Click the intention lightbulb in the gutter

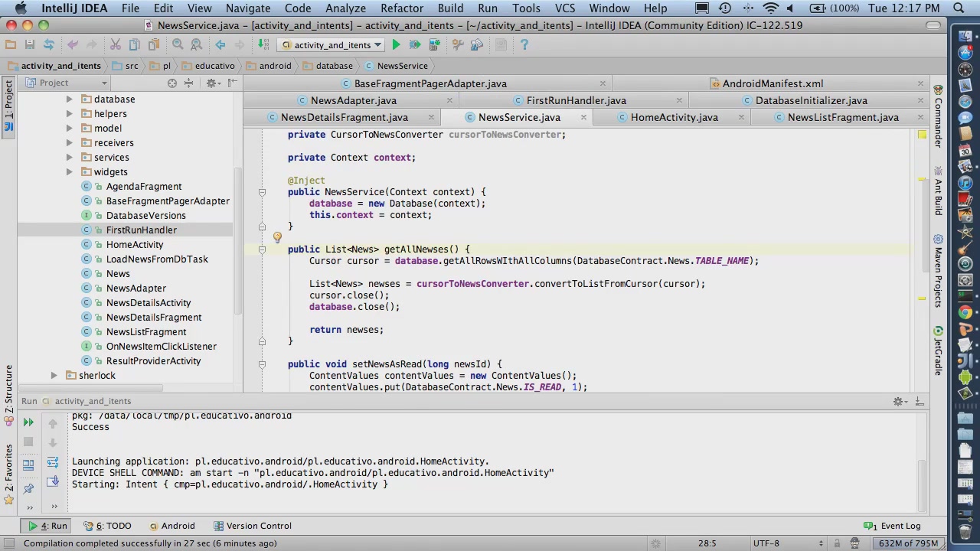277,237
